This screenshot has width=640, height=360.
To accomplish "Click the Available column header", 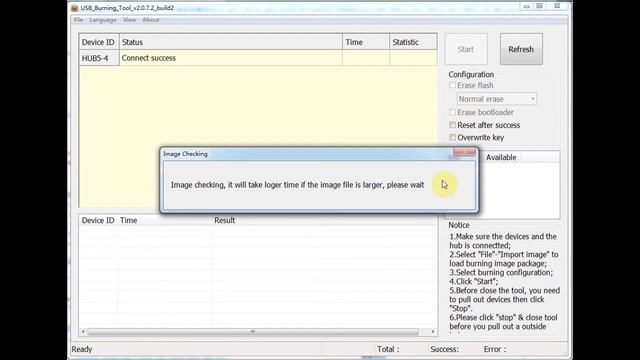I will tap(501, 157).
